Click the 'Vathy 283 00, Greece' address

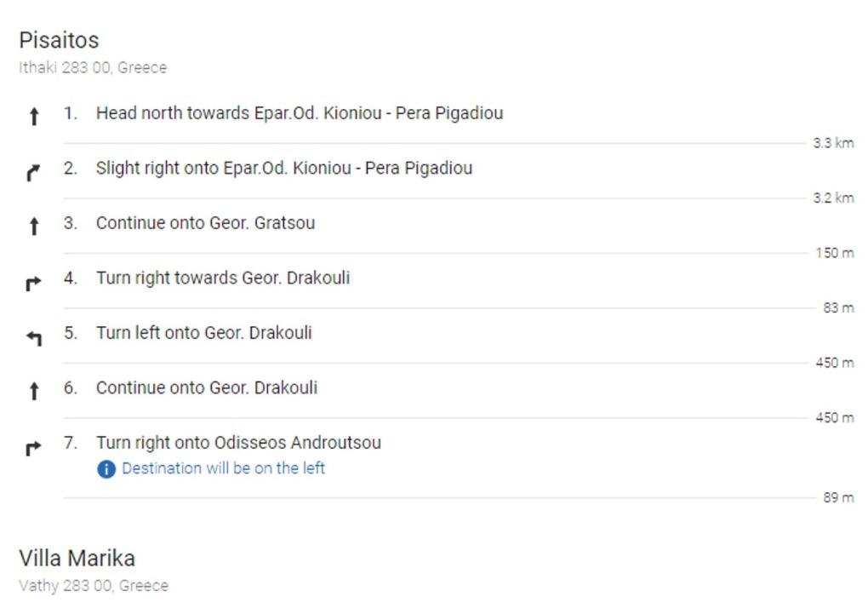[94, 586]
